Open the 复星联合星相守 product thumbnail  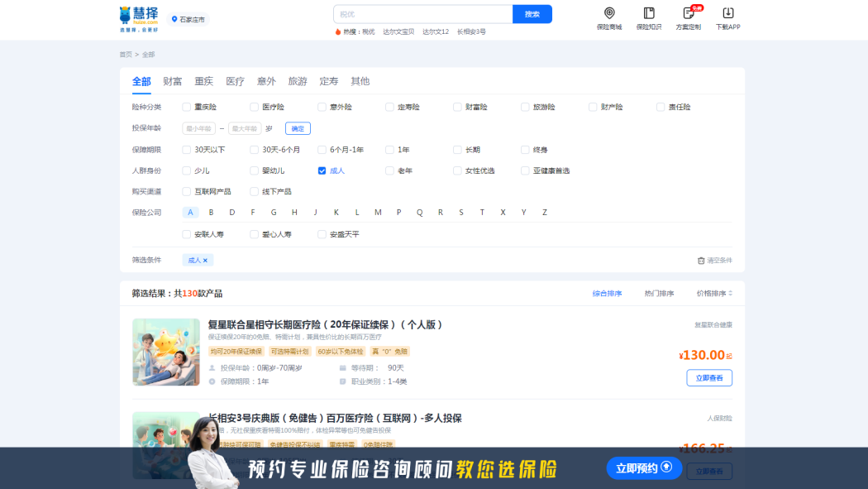tap(166, 352)
